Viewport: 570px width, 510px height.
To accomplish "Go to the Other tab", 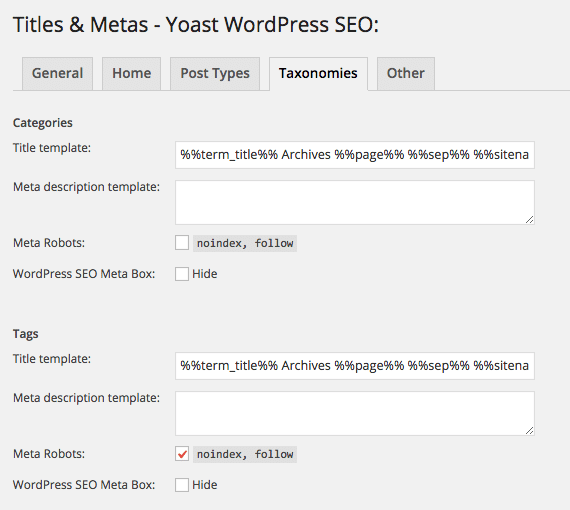I will pyautogui.click(x=406, y=74).
